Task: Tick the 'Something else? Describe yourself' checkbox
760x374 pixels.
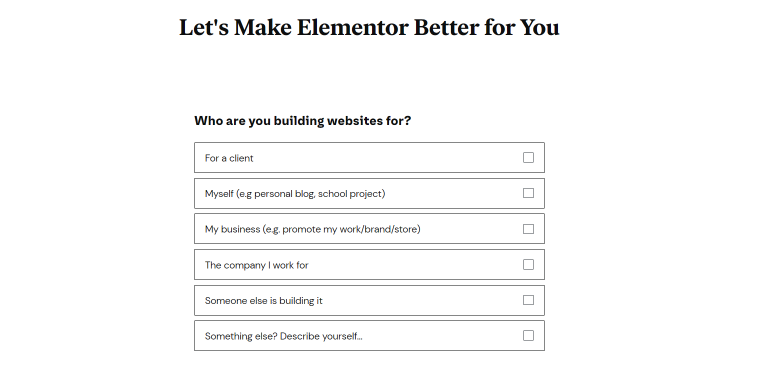Action: pyautogui.click(x=528, y=336)
